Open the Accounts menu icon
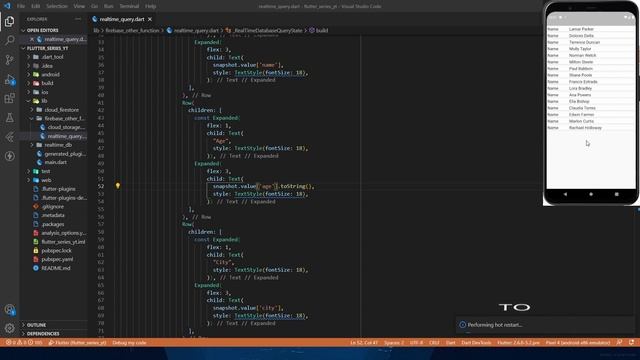 (9, 309)
